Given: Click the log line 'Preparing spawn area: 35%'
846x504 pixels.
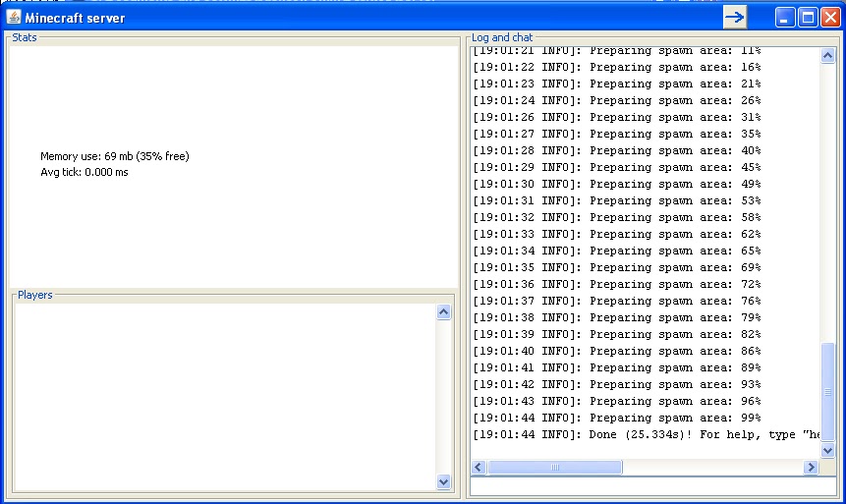Looking at the screenshot, I should [x=617, y=134].
